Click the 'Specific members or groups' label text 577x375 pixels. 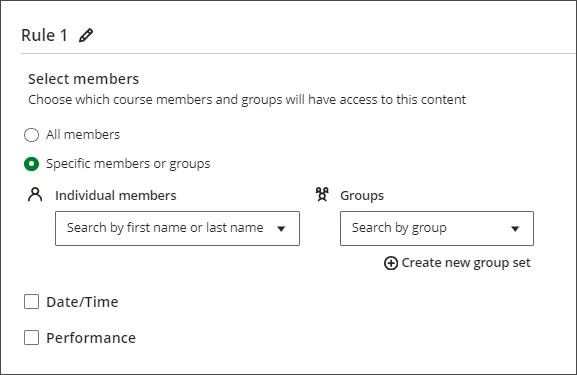[x=128, y=164]
